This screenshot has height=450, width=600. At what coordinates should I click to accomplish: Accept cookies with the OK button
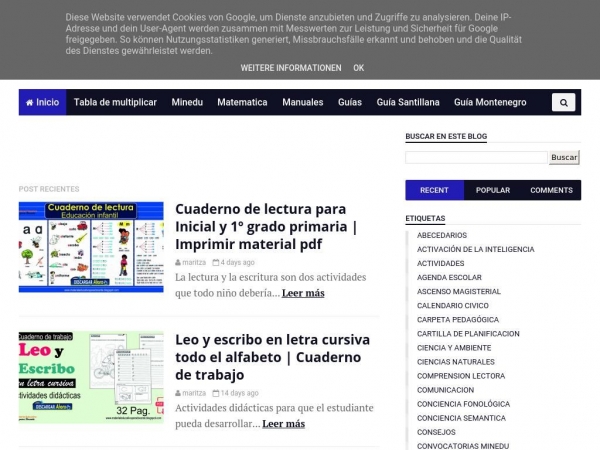click(358, 68)
